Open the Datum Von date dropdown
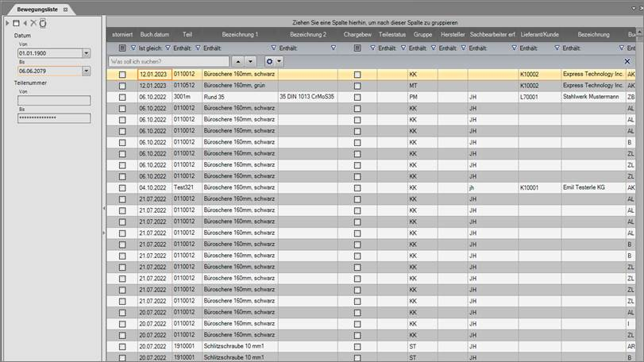644x362 pixels. [x=86, y=53]
